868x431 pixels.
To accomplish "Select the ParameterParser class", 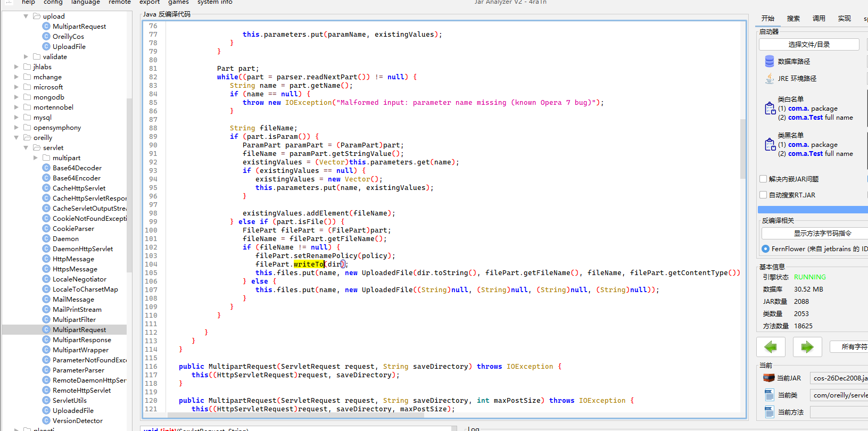I will click(x=78, y=370).
